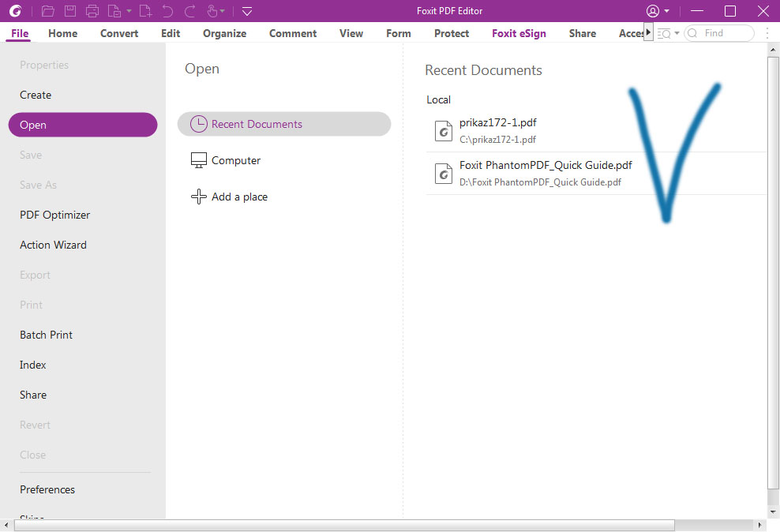Open the partially hidden Accessibility tab
The width and height of the screenshot is (780, 532).
tap(631, 33)
